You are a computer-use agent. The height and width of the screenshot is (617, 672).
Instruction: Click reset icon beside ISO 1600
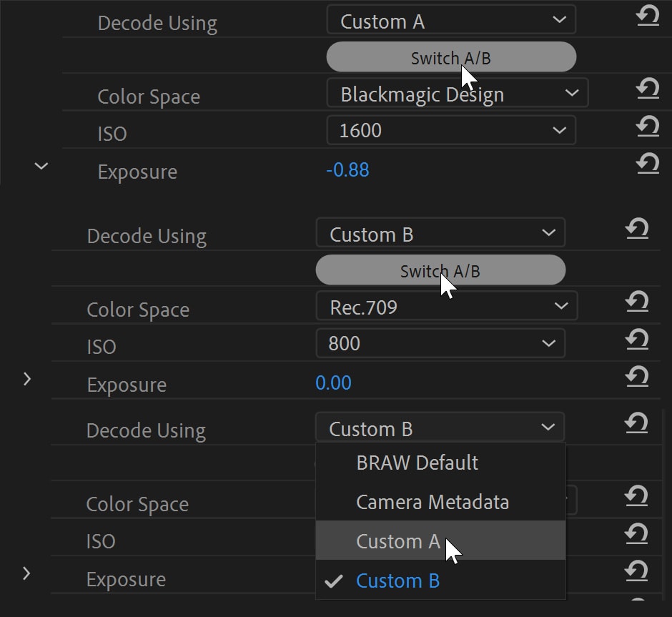coord(647,127)
